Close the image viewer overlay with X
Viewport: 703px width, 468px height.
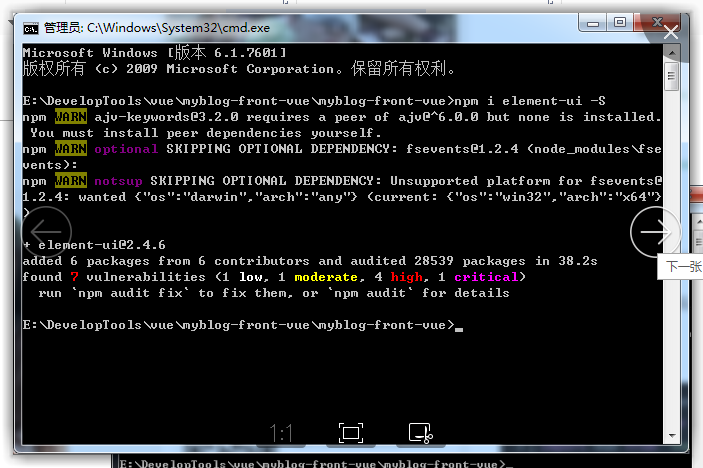[x=671, y=32]
